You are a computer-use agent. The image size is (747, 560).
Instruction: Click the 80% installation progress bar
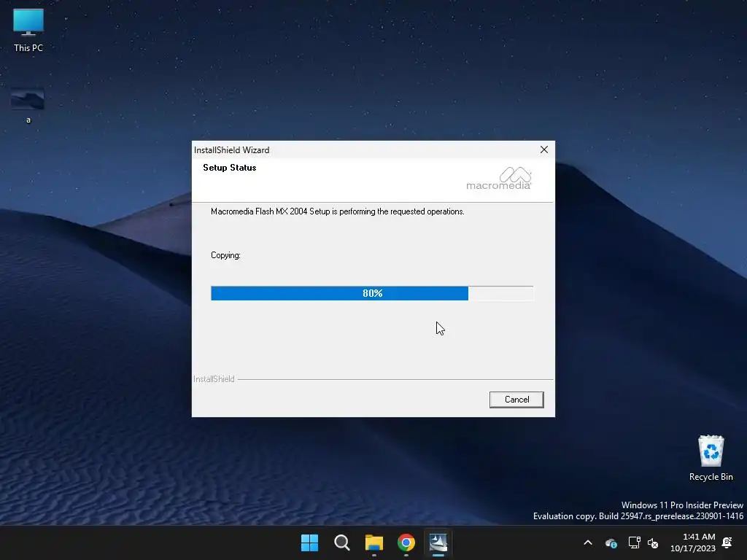click(372, 293)
